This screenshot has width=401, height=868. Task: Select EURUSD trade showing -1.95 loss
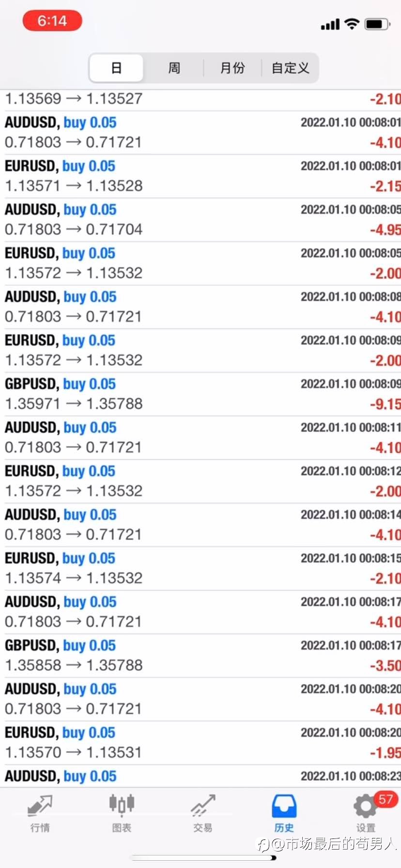[x=200, y=743]
